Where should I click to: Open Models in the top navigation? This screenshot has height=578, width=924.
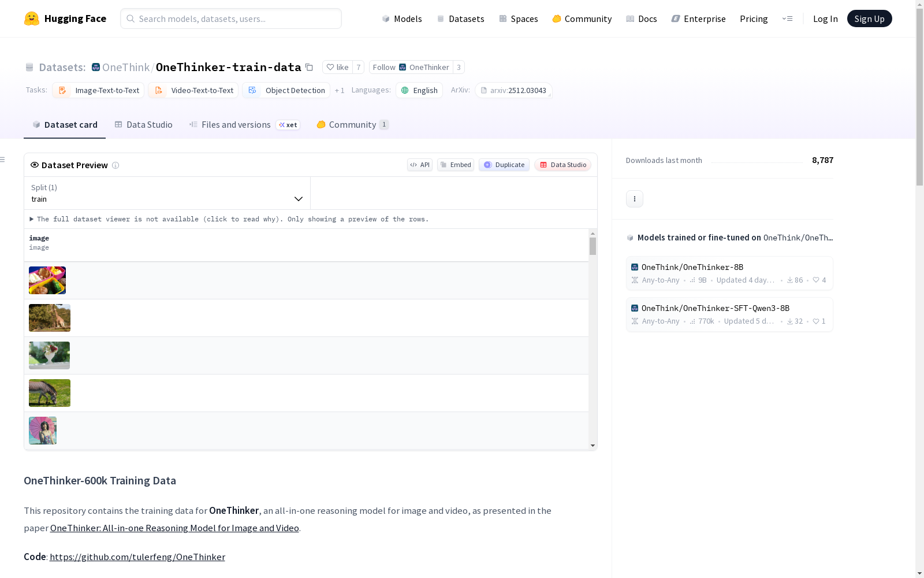pyautogui.click(x=402, y=18)
